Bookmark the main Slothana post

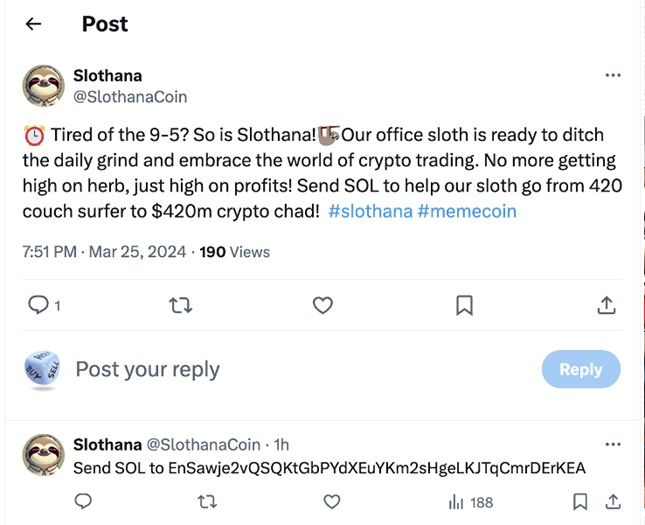click(464, 305)
